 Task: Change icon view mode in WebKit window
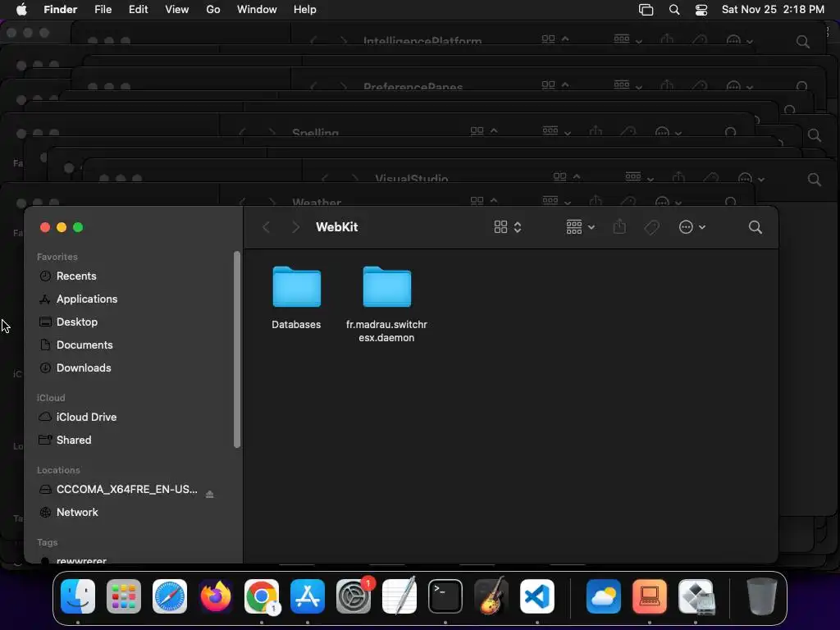tap(507, 227)
